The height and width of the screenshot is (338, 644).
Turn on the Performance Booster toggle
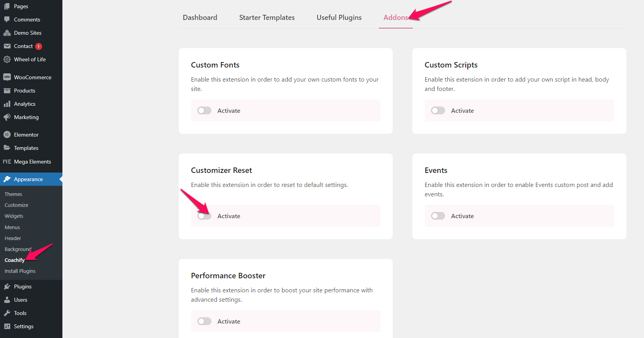(204, 321)
